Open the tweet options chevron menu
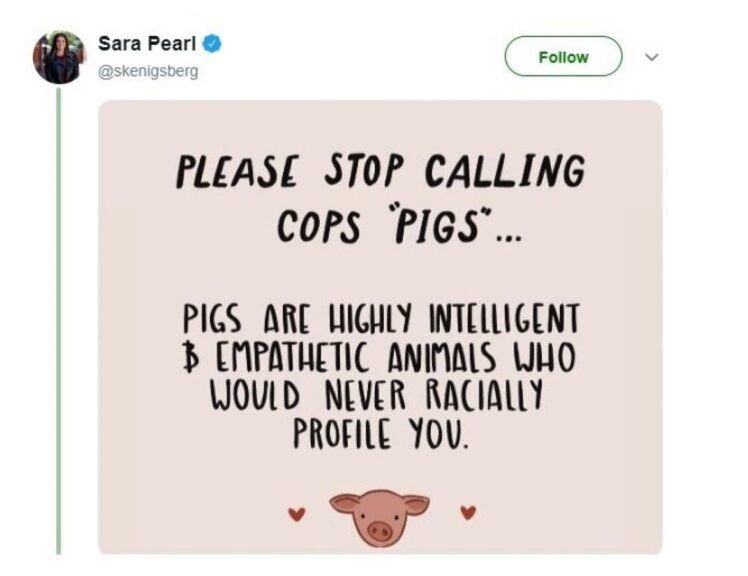The height and width of the screenshot is (576, 748). point(653,57)
